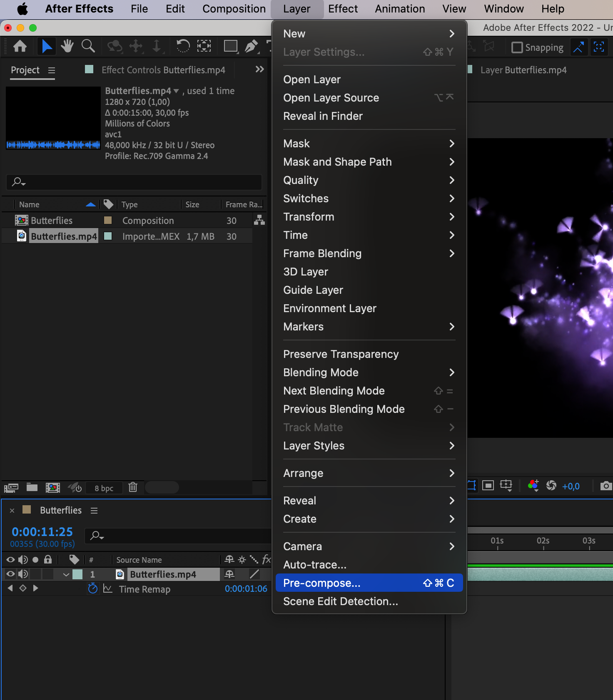Viewport: 613px width, 700px height.
Task: Open project settings rocket icon
Action: 75,487
